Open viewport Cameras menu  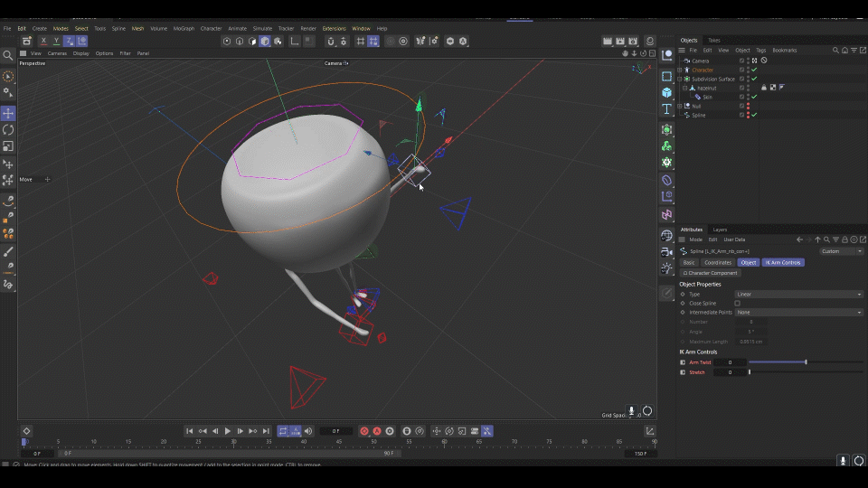point(57,53)
